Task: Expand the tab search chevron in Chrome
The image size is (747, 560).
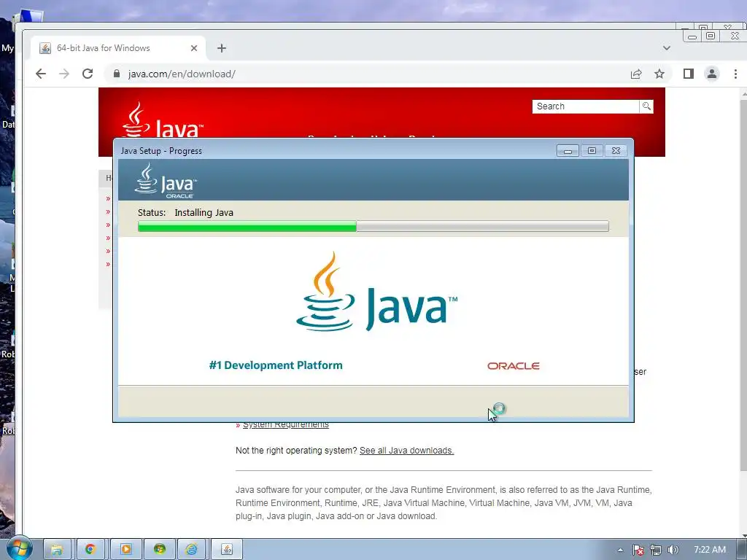Action: (x=667, y=48)
